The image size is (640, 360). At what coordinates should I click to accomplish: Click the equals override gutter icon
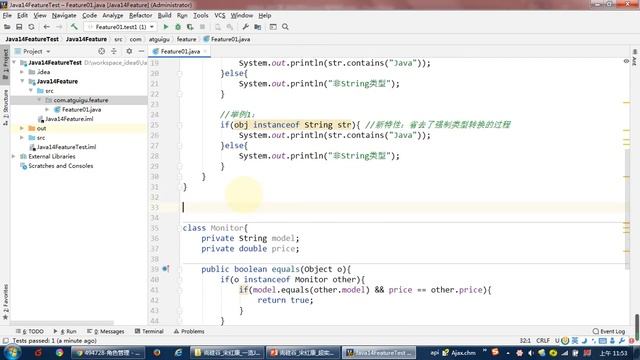point(165,269)
